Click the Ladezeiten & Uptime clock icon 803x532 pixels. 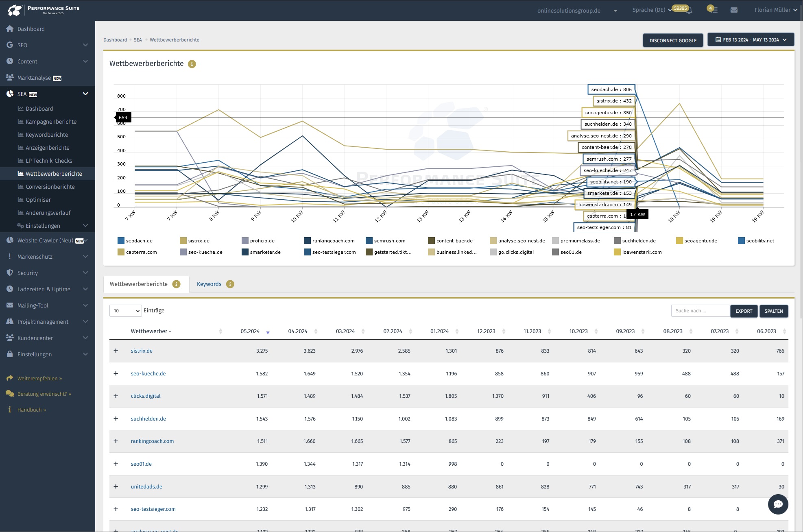coord(10,289)
